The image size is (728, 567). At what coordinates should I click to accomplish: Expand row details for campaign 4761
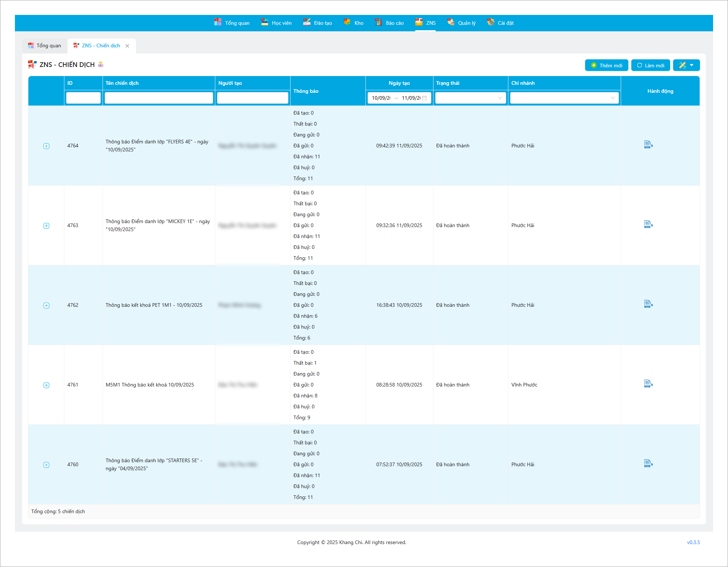(x=46, y=385)
